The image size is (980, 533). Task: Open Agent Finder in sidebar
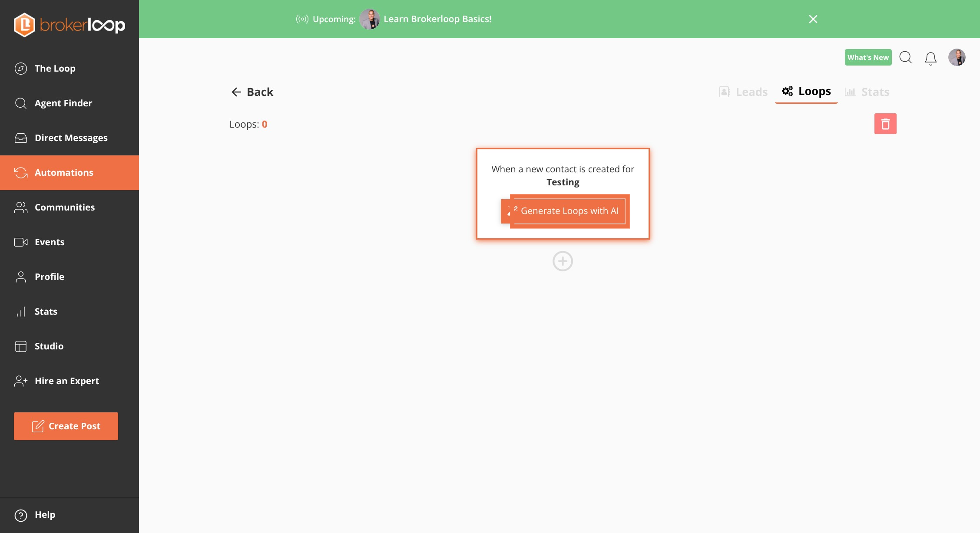(x=70, y=103)
